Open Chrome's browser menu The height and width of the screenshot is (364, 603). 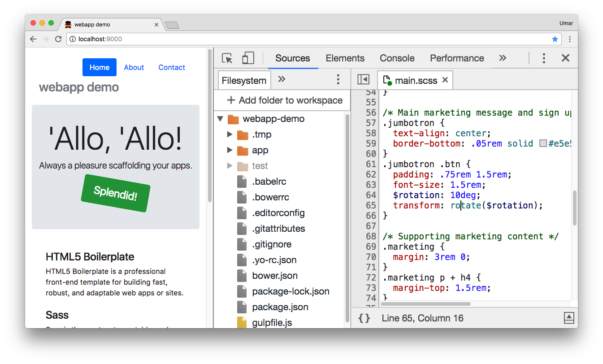coord(570,39)
